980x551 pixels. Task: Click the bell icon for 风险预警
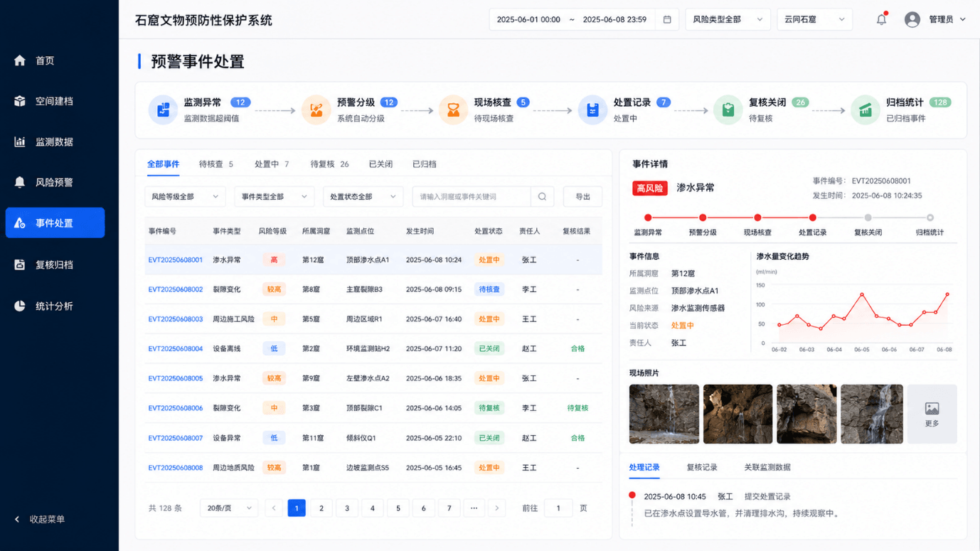click(20, 182)
